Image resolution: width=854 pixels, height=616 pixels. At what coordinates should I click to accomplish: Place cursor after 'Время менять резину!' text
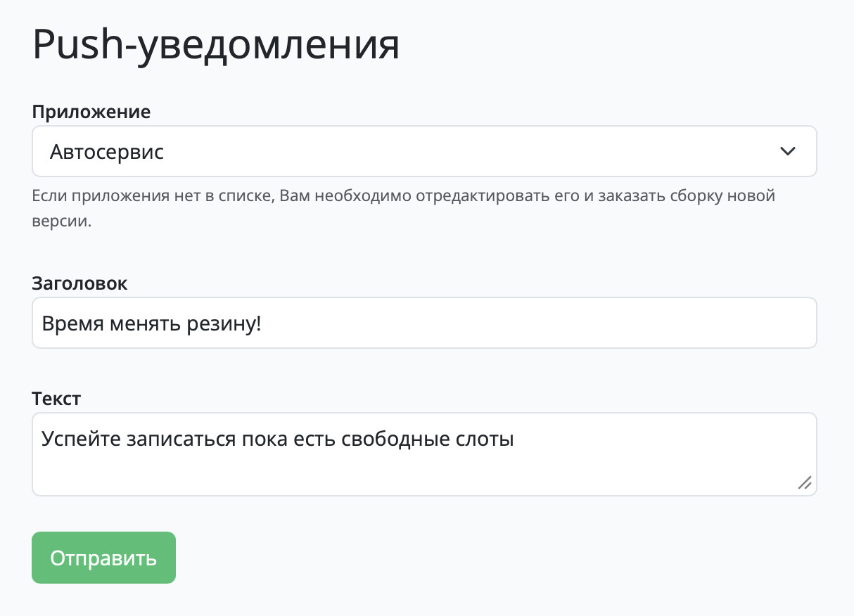click(262, 323)
